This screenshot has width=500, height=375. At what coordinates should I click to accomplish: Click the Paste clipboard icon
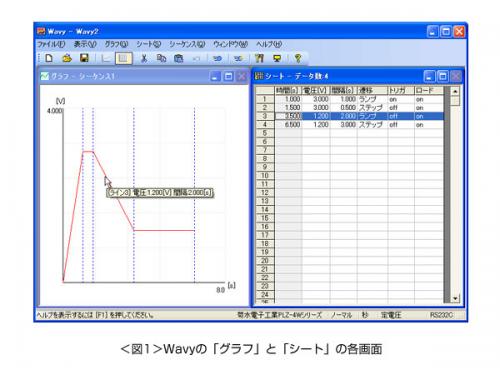coord(179,58)
